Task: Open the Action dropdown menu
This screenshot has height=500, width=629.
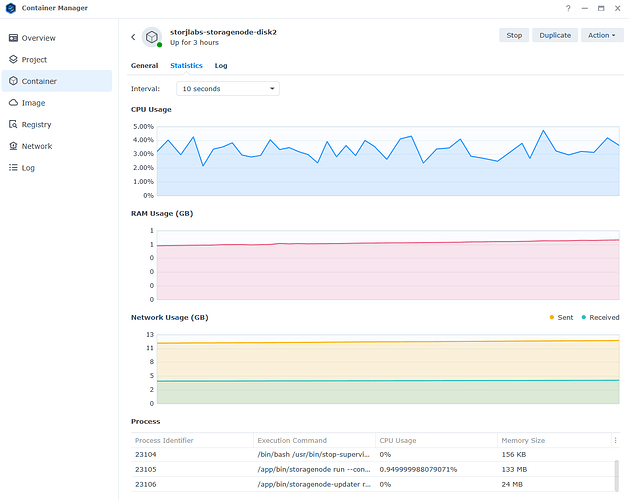Action: (601, 35)
